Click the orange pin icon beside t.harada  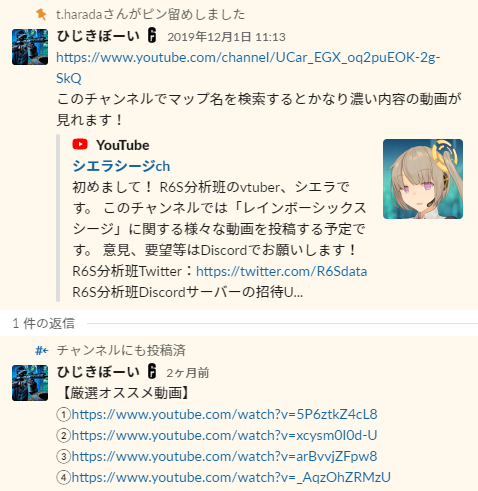click(x=41, y=14)
